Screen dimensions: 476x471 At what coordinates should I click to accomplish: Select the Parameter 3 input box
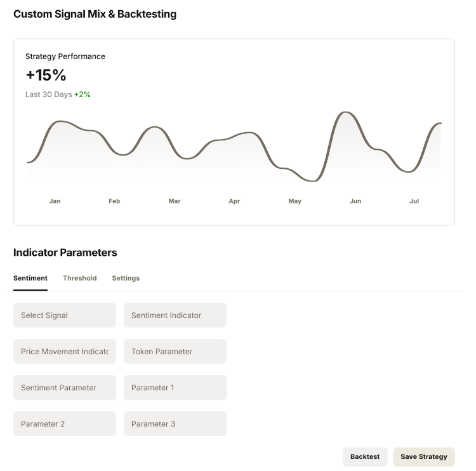(x=175, y=424)
